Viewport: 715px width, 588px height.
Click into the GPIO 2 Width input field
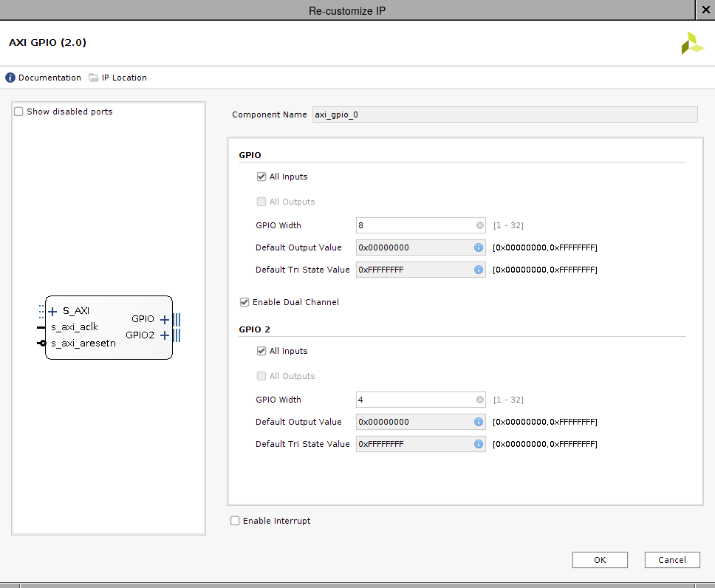(414, 400)
